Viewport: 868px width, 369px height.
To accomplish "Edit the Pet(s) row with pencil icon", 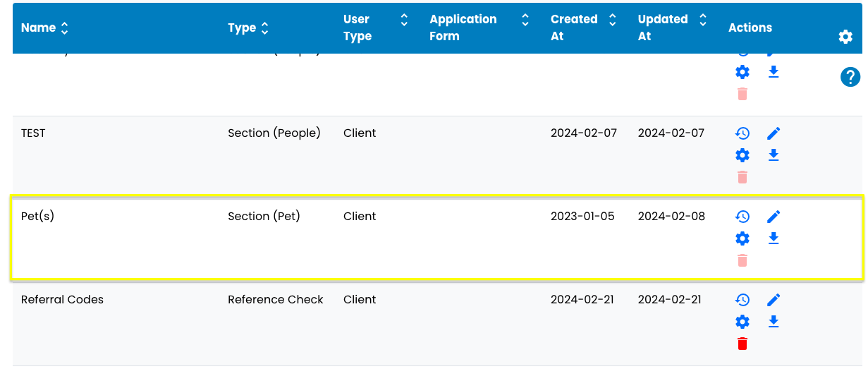I will tap(774, 217).
